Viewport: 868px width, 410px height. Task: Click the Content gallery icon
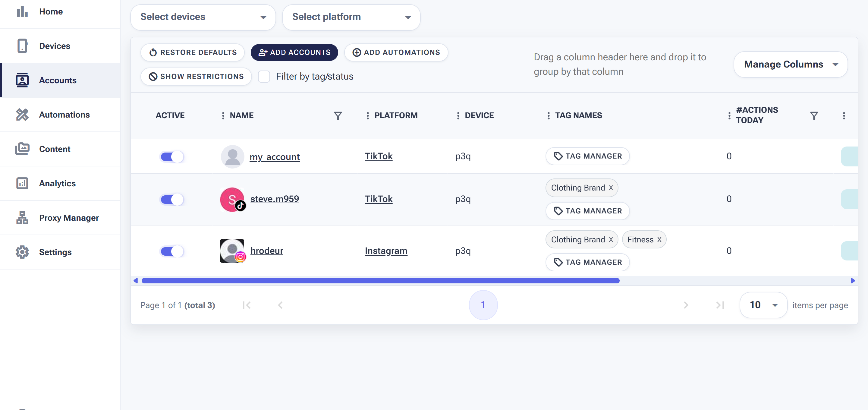[22, 149]
